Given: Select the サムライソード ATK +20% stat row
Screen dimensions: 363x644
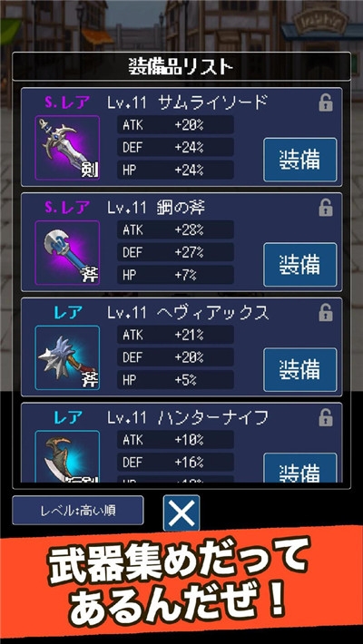Looking at the screenshot, I should click(x=175, y=125).
